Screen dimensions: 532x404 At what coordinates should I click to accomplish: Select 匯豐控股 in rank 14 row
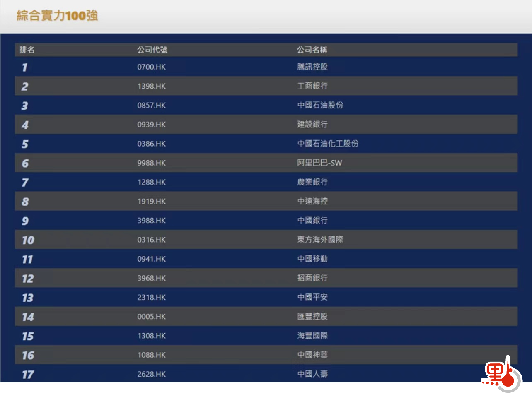tap(312, 316)
